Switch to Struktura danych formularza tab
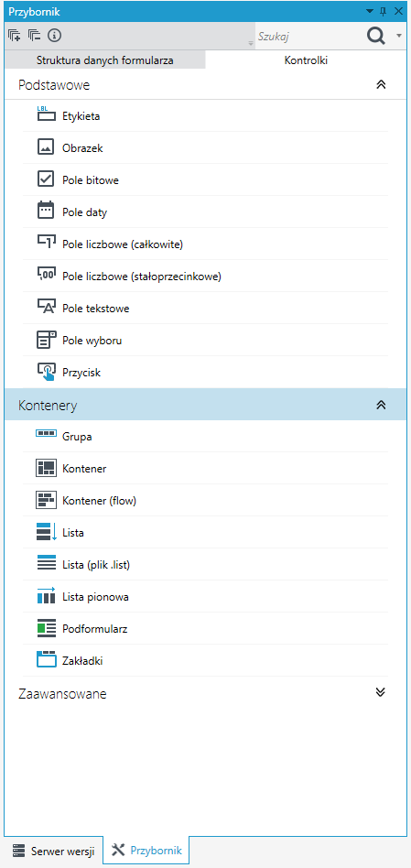The image size is (411, 868). click(x=105, y=60)
